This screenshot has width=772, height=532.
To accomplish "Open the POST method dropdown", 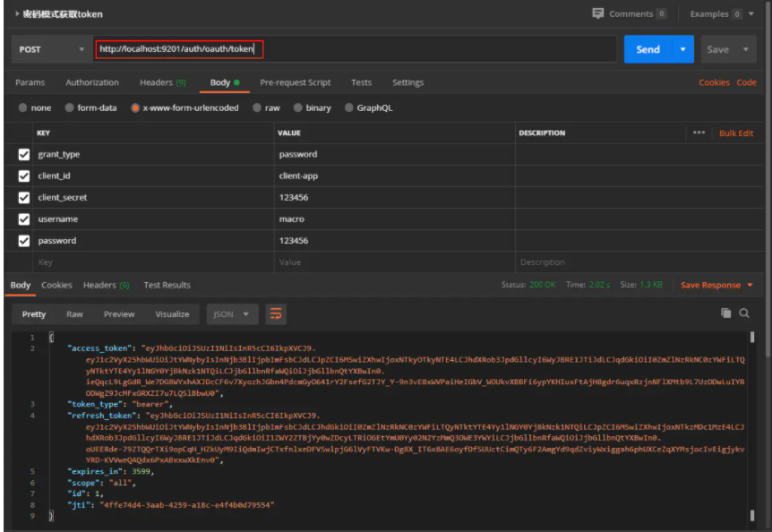I will tap(51, 49).
